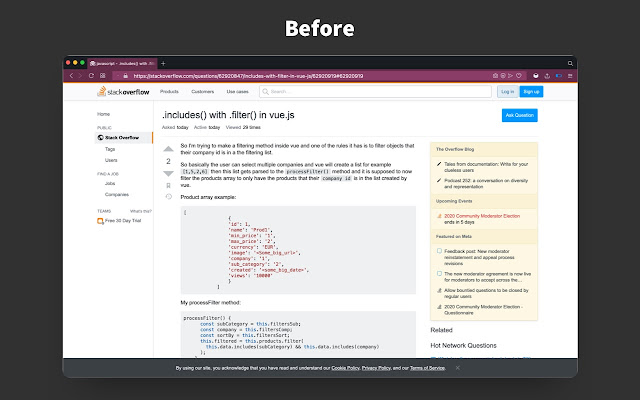Viewport: 640px width, 400px height.
Task: Click the send arrow icon in address bar
Action: (x=511, y=76)
